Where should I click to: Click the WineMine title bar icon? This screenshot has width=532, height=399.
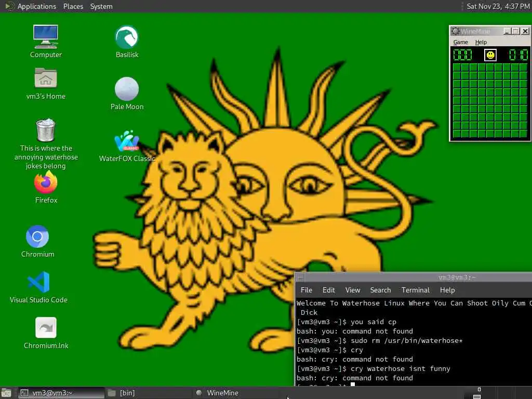coord(456,31)
